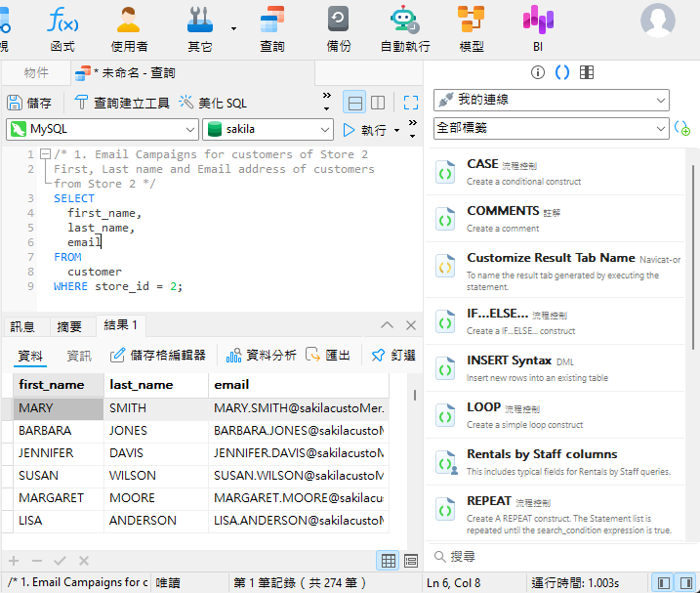Open 儲存格編輯器 cell editor
Screen dimensions: 700x593
pos(157,356)
